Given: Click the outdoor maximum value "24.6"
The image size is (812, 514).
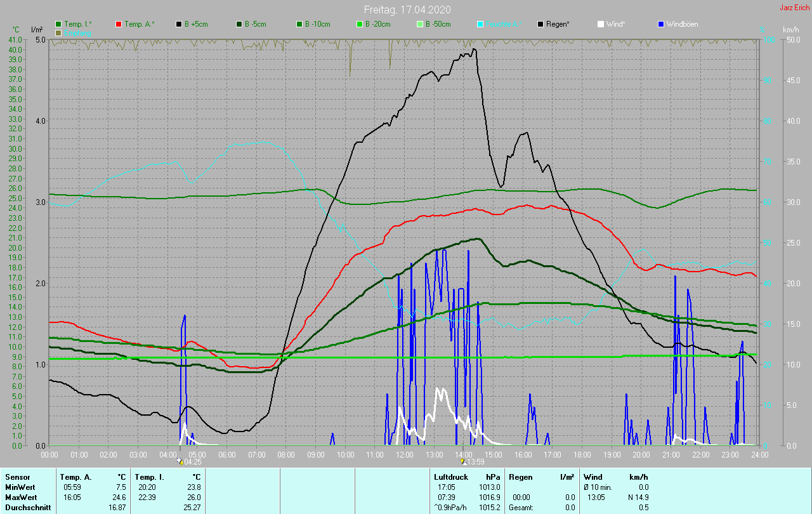Looking at the screenshot, I should pos(119,497).
